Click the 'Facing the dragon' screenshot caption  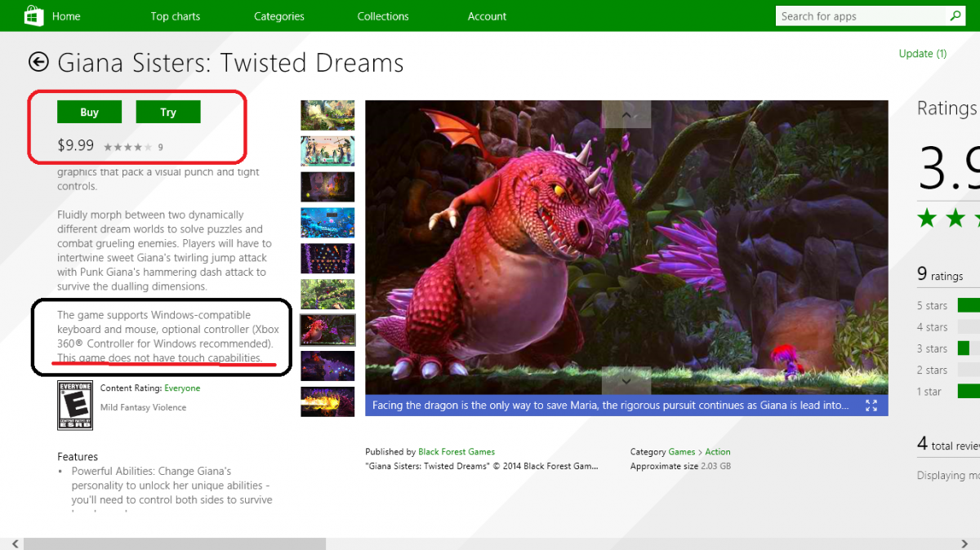pyautogui.click(x=609, y=406)
